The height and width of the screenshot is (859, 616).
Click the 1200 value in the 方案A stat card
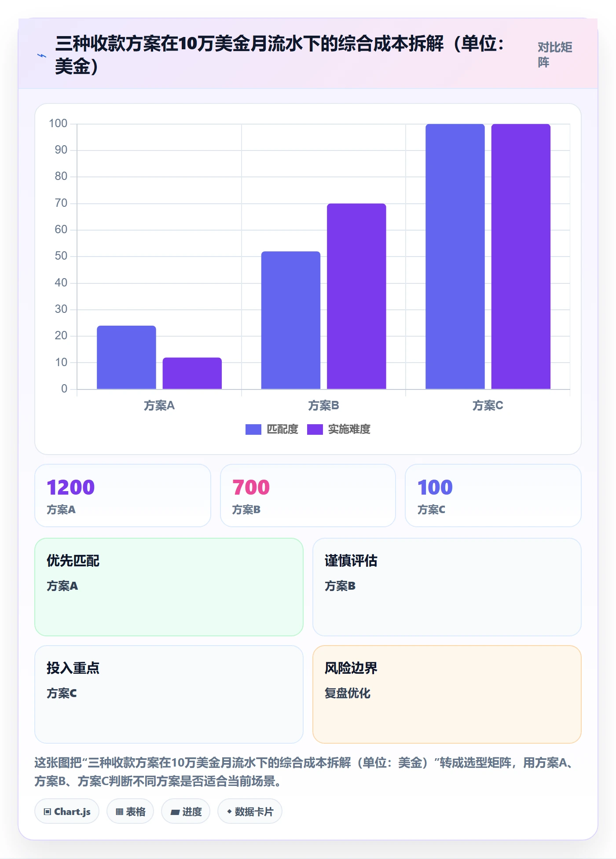pyautogui.click(x=71, y=487)
